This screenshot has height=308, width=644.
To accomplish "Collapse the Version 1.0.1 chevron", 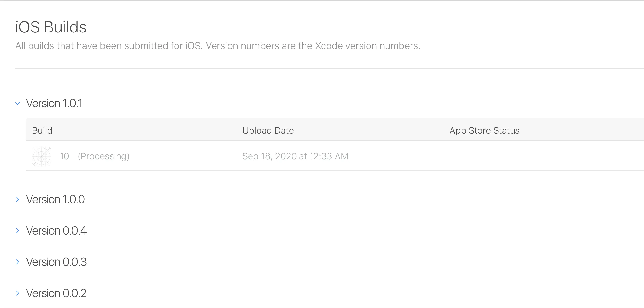I will (x=17, y=103).
